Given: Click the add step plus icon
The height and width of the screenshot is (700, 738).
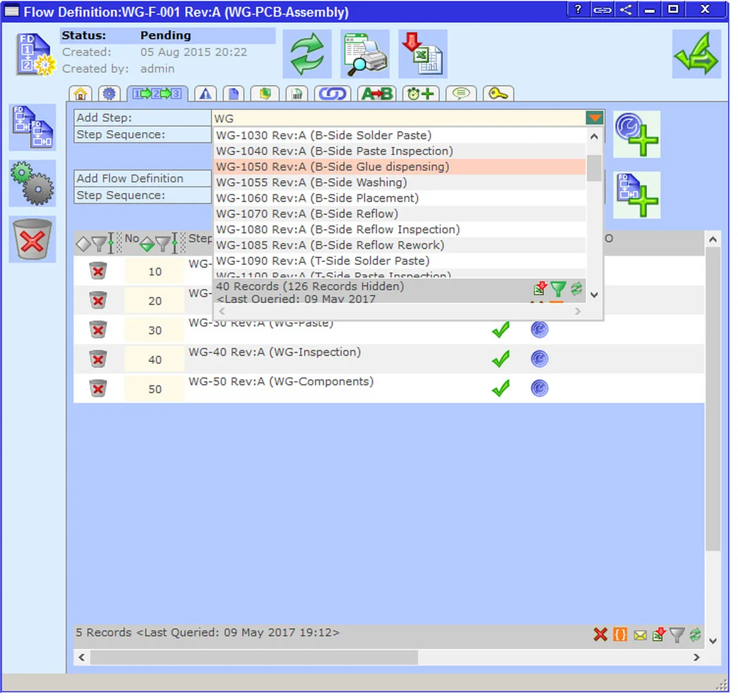Looking at the screenshot, I should (637, 134).
